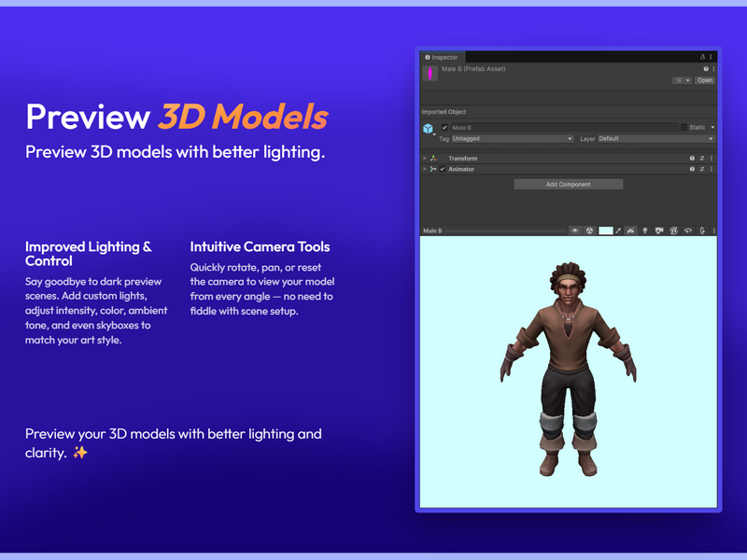This screenshot has height=560, width=747.
Task: Click the Improved Lighting & Control heading
Action: tap(89, 254)
